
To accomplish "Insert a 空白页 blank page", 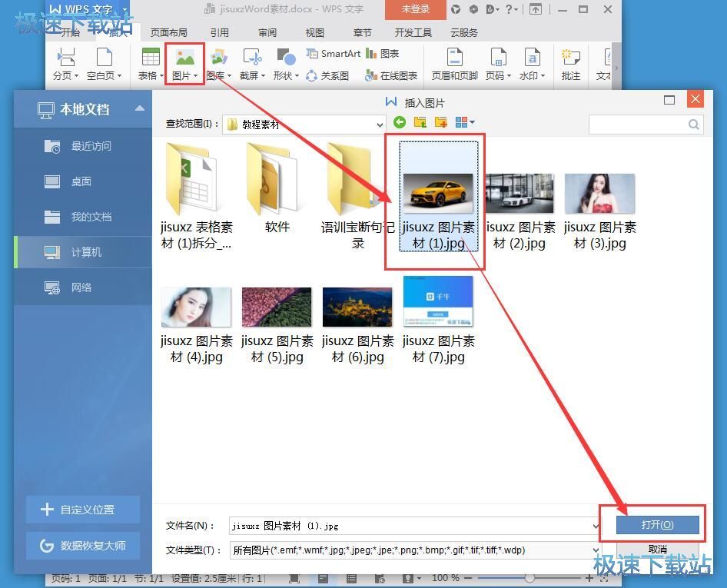I will (x=105, y=58).
